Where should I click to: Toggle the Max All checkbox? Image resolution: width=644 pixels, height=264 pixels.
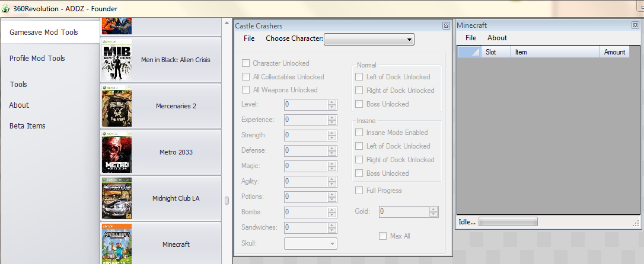point(383,236)
